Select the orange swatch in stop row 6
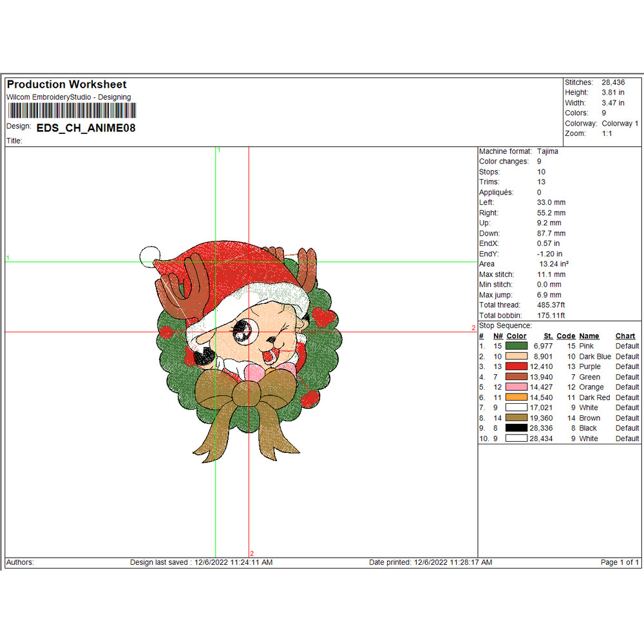 tap(516, 397)
